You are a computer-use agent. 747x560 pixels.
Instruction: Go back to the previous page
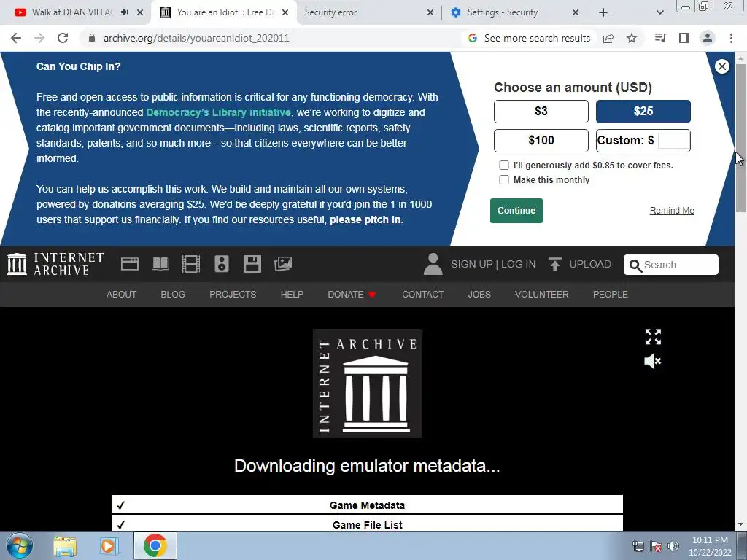point(16,38)
